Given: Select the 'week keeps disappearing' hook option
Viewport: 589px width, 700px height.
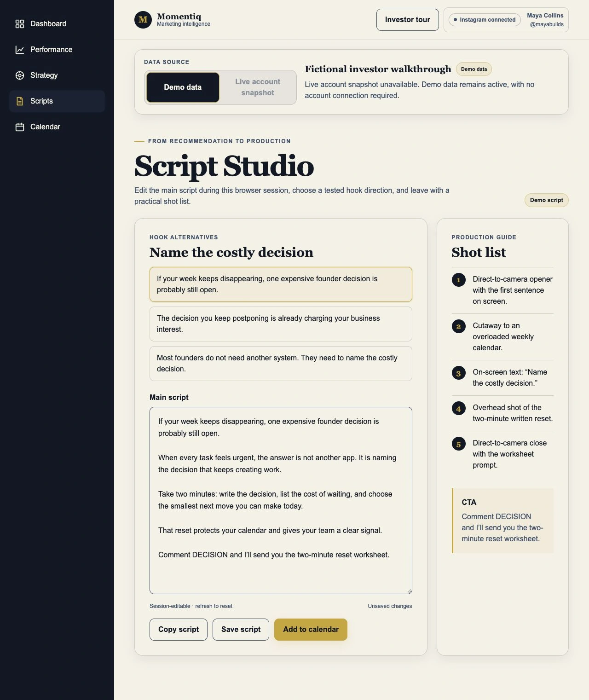Looking at the screenshot, I should [281, 284].
